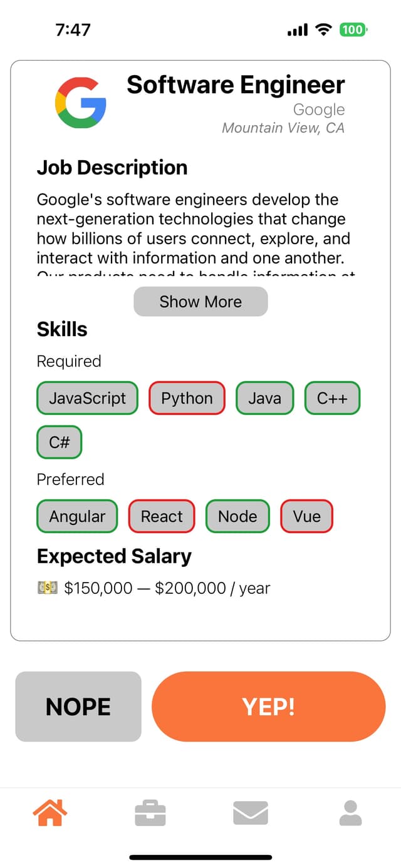The height and width of the screenshot is (868, 401).
Task: Reject this job with NOPE
Action: 78,707
